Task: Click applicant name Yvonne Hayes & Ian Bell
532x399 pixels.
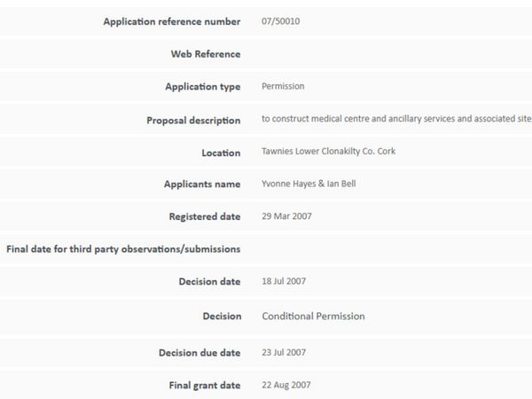Action: 309,184
